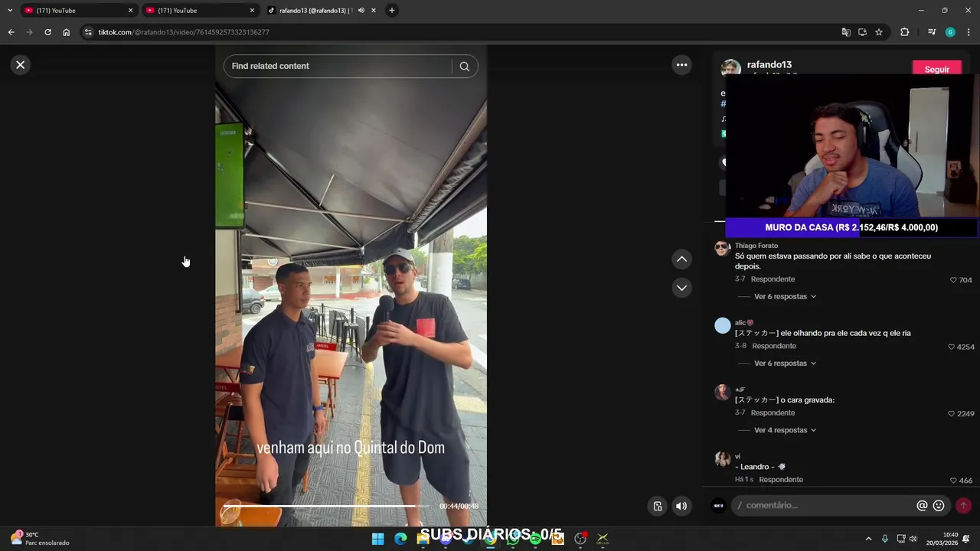980x551 pixels.
Task: Expand 'Ver 4 respostas' replies
Action: pyautogui.click(x=785, y=430)
